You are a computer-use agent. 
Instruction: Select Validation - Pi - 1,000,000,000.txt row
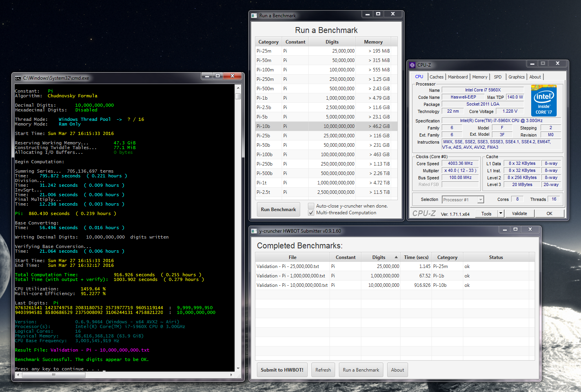[x=395, y=276]
